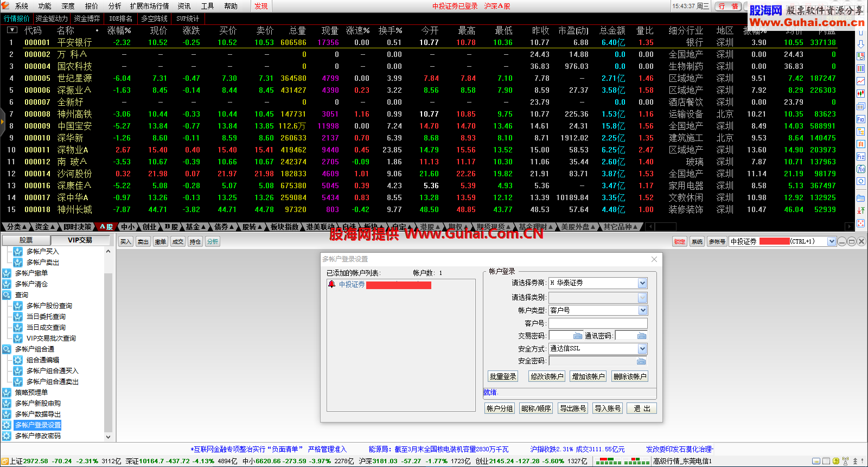
Task: Click the 系统 button in trading toolbar
Action: coord(697,241)
